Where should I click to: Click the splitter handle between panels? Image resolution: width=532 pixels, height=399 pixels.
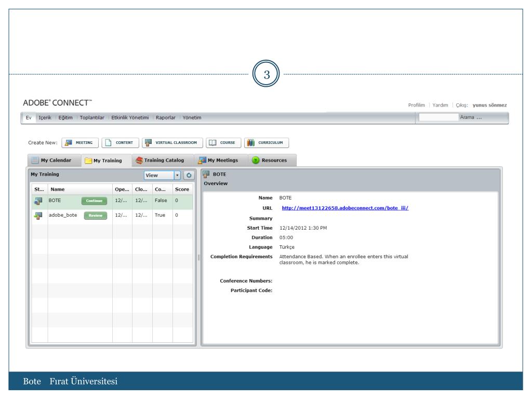click(198, 258)
